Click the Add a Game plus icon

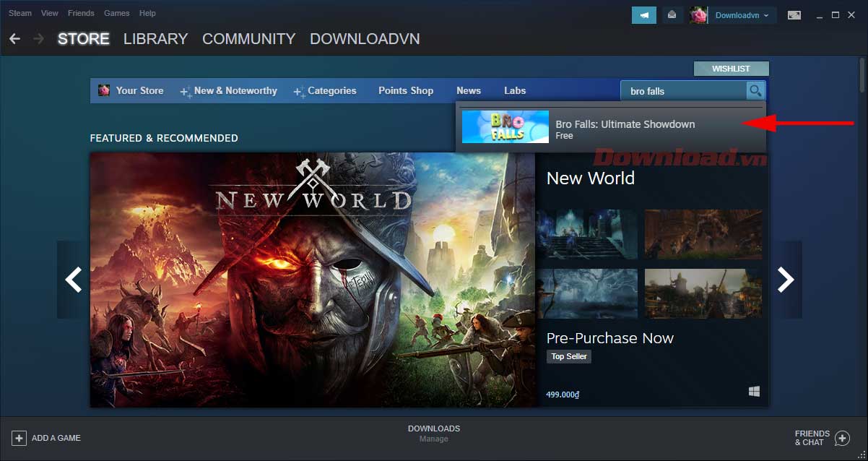pyautogui.click(x=19, y=438)
